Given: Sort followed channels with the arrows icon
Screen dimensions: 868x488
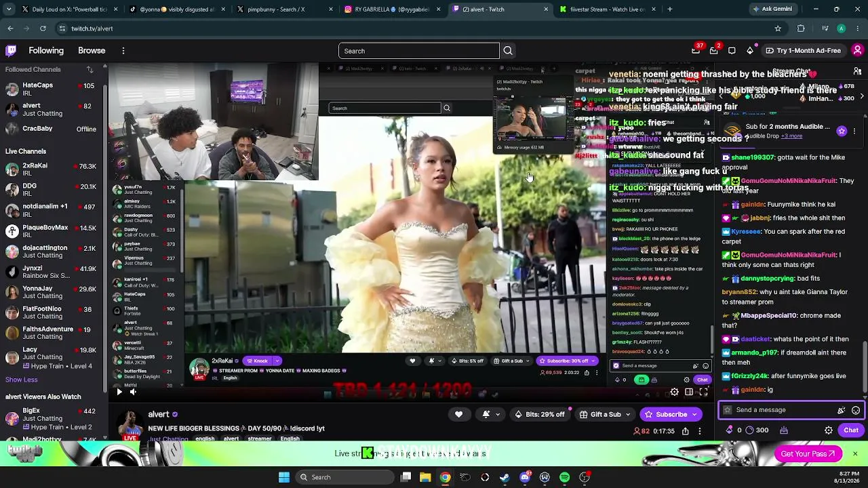Looking at the screenshot, I should [90, 69].
